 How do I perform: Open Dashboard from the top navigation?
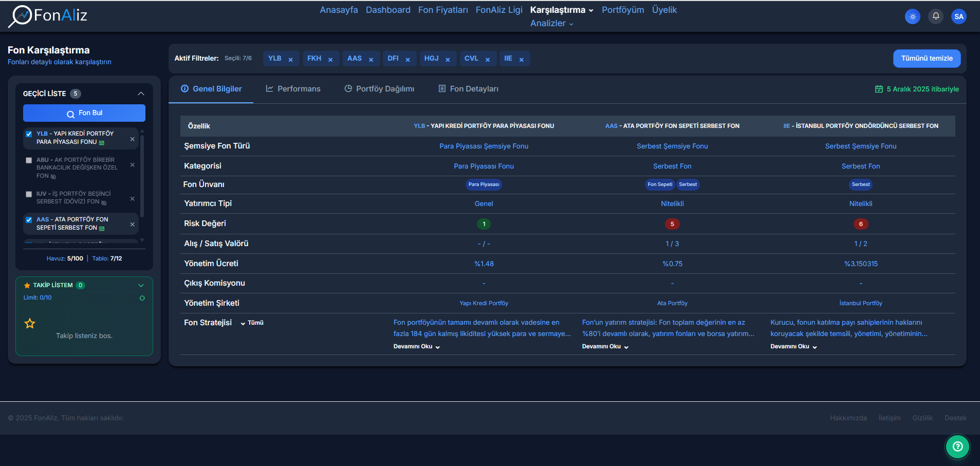[388, 10]
